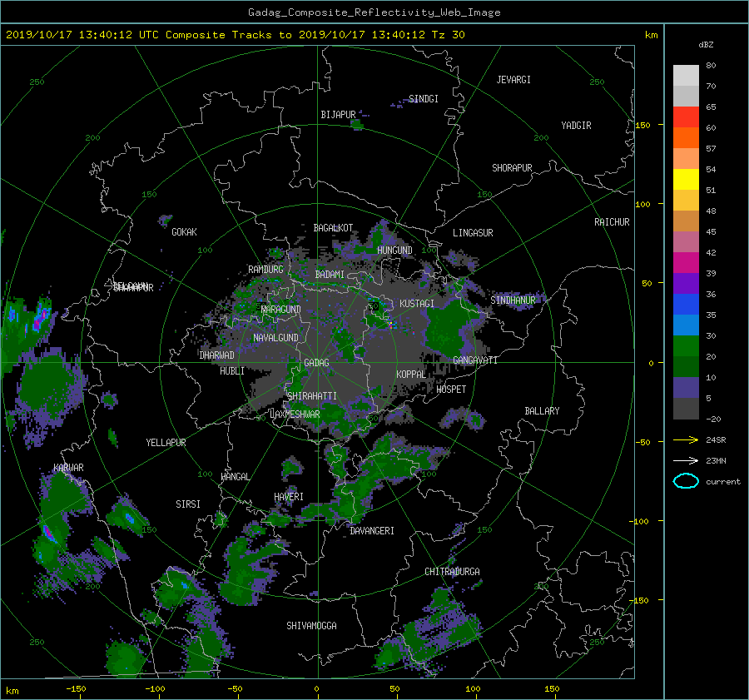This screenshot has width=749, height=700.
Task: Select the yellow 51 dBZ color swatch
Action: click(686, 179)
